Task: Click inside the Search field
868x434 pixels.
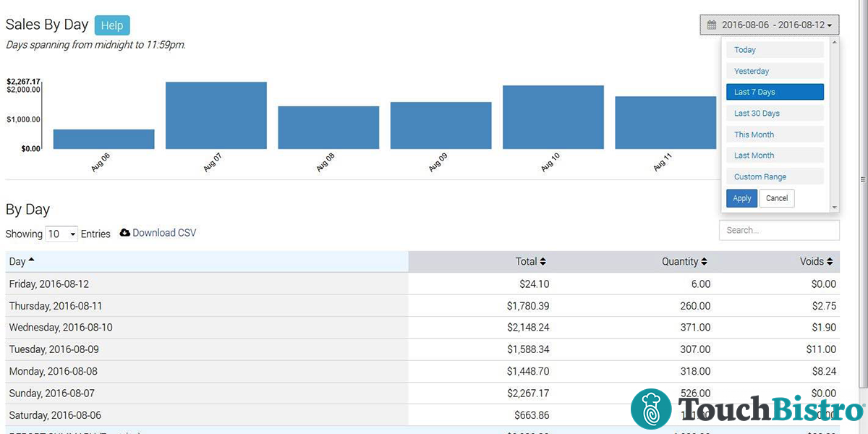Action: [779, 230]
